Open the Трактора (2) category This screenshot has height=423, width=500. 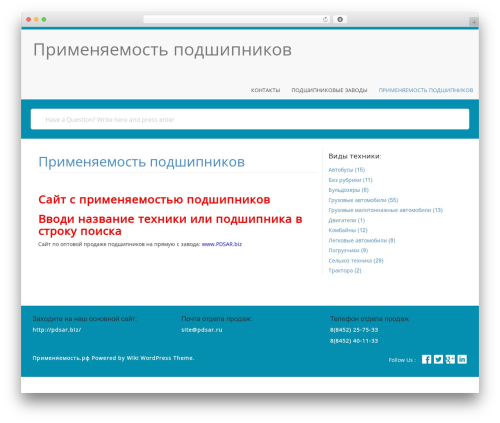pyautogui.click(x=345, y=271)
